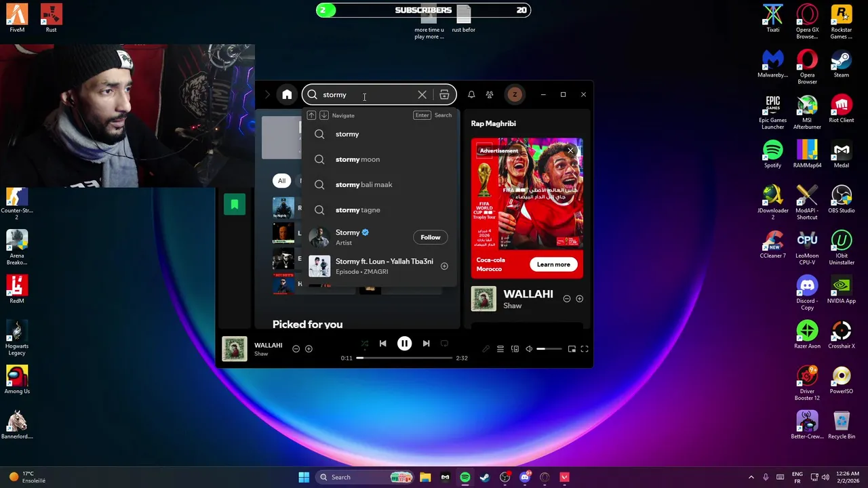Open the 'Stormy ft. Loun - Yallah Tba3ni' episode
Viewport: 868px width, 488px height.
tap(379, 266)
